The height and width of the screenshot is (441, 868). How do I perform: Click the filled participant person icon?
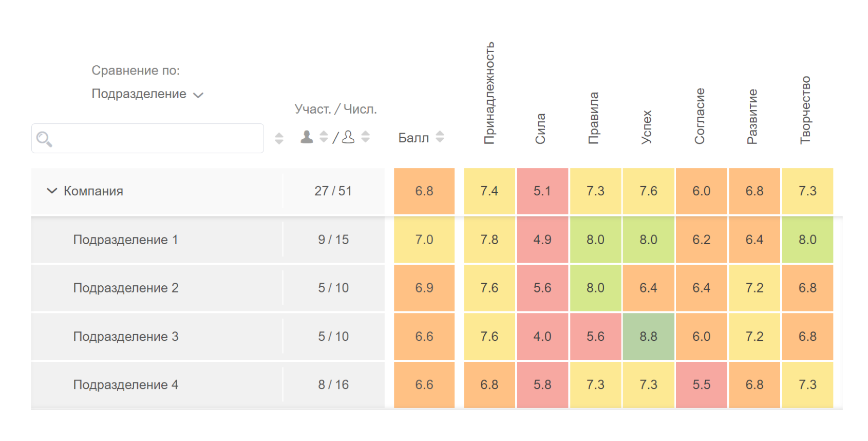coord(307,137)
